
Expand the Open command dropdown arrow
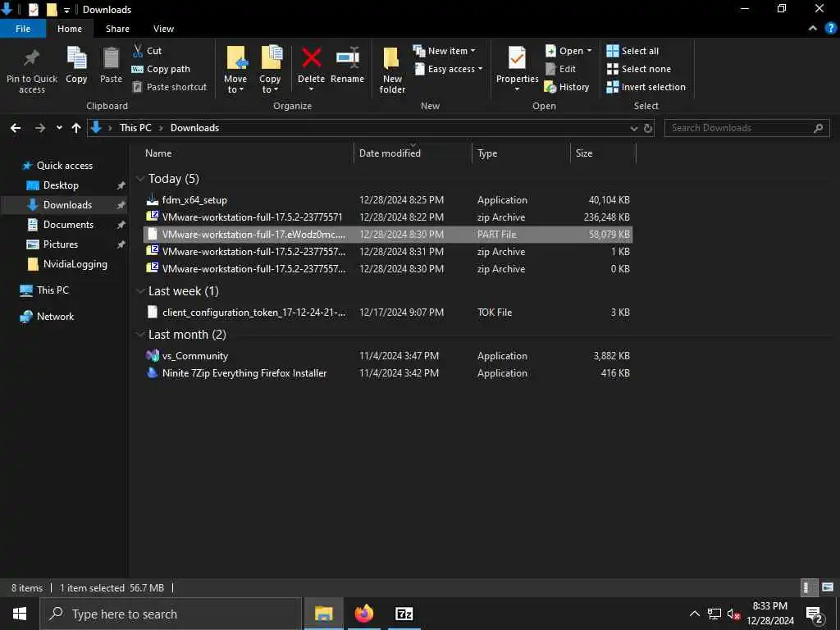(589, 51)
